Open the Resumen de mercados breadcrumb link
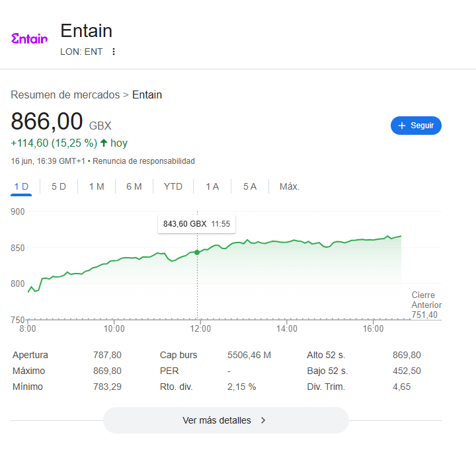Screen dimensions: 476x450 (65, 94)
